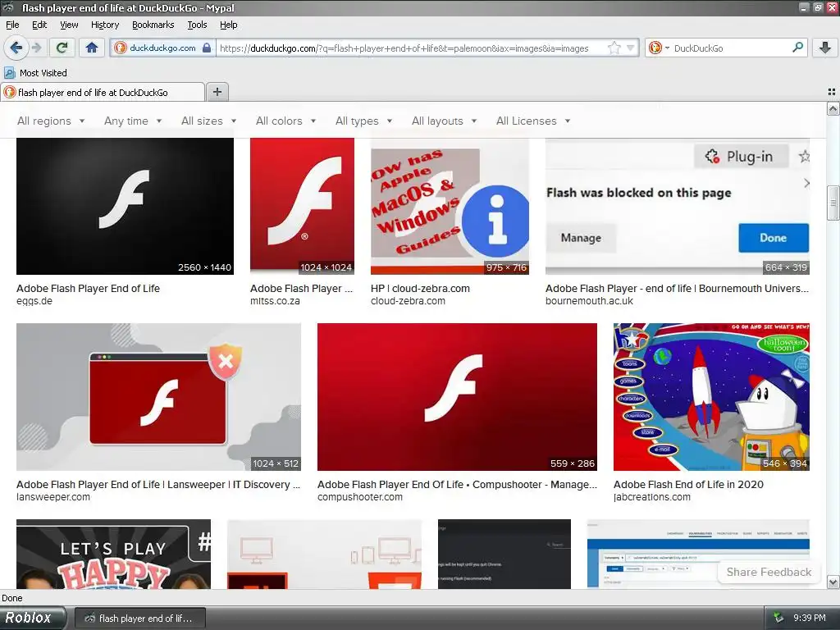The width and height of the screenshot is (840, 630).
Task: Click the bournemouth.ac.uk source link
Action: coord(589,301)
